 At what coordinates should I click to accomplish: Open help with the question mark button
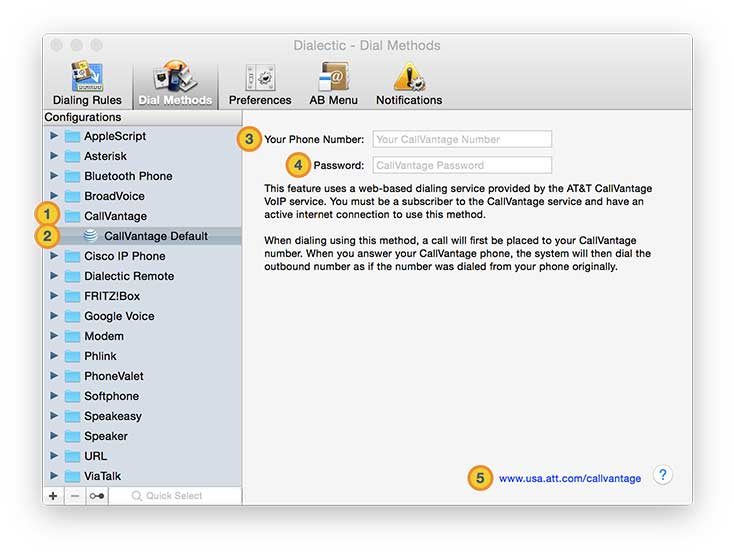[x=663, y=475]
